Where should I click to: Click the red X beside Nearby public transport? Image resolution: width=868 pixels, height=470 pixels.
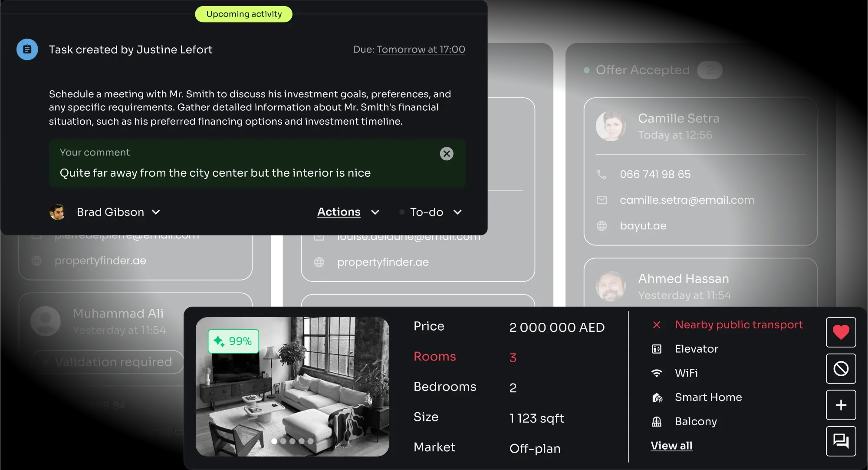[657, 324]
